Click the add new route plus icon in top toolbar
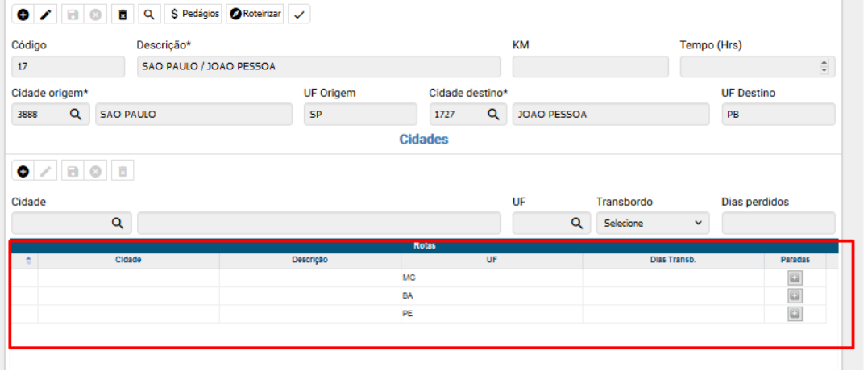Image resolution: width=868 pixels, height=376 pixels. coord(23,15)
